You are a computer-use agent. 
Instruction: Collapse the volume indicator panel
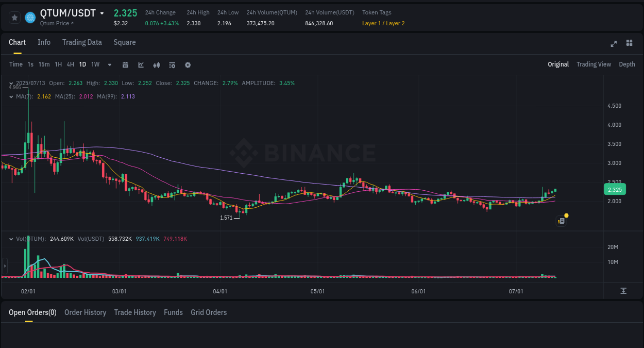(x=10, y=239)
